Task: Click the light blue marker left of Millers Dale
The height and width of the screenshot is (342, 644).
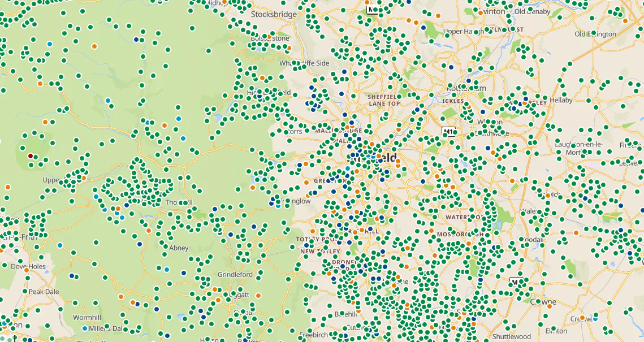Action: [x=85, y=328]
